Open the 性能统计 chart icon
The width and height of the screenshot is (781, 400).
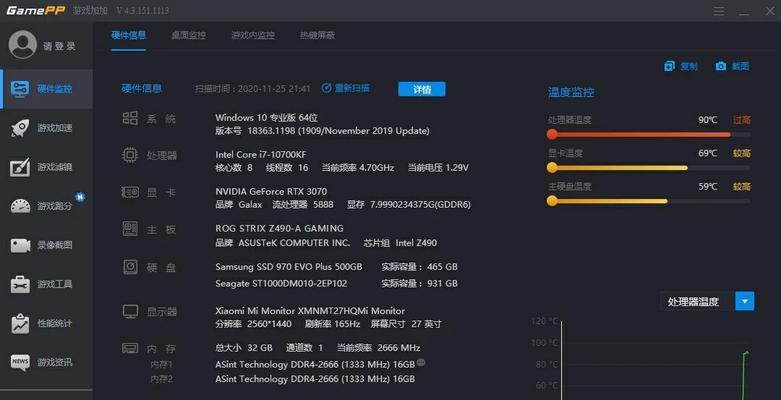tap(20, 323)
